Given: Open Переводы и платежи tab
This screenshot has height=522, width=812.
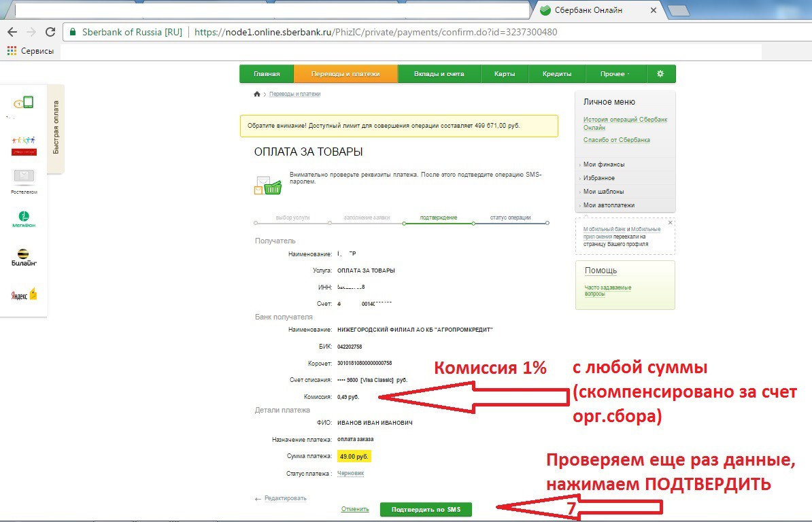Looking at the screenshot, I should pyautogui.click(x=345, y=74).
